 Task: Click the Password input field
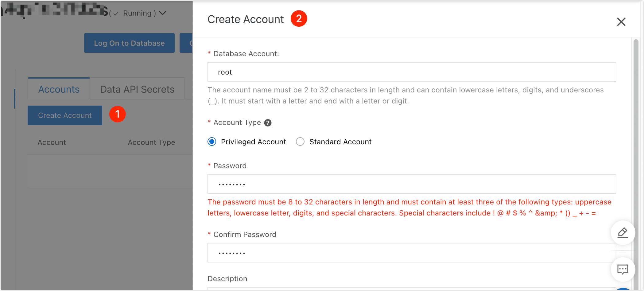tap(411, 184)
